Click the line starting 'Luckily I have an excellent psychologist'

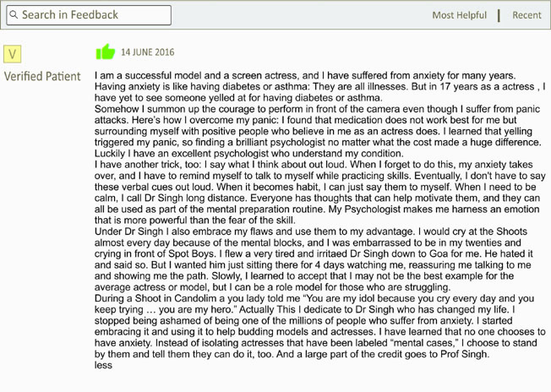click(x=248, y=154)
